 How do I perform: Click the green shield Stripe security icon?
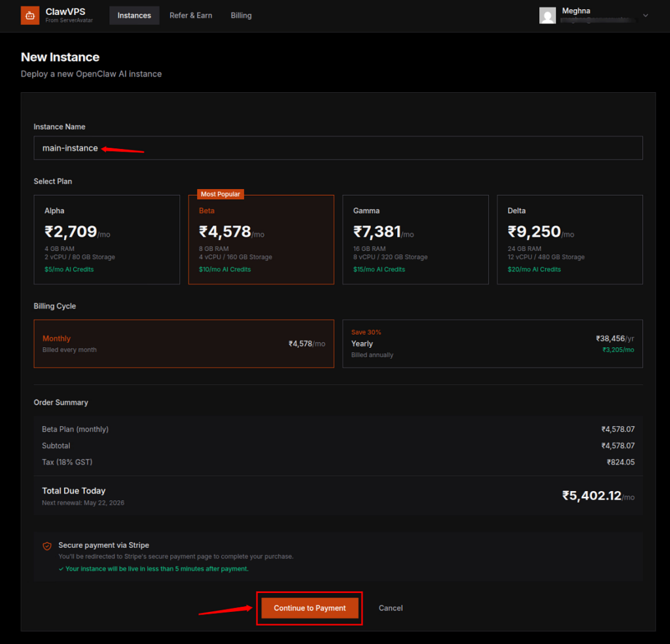click(x=46, y=545)
